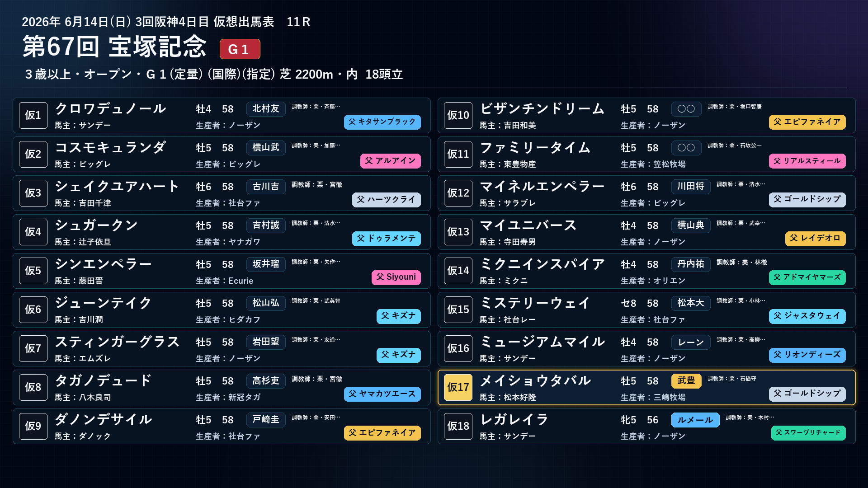This screenshot has width=868, height=488.
Task: Click sire tag 父 アルアイン
Action: tap(390, 161)
